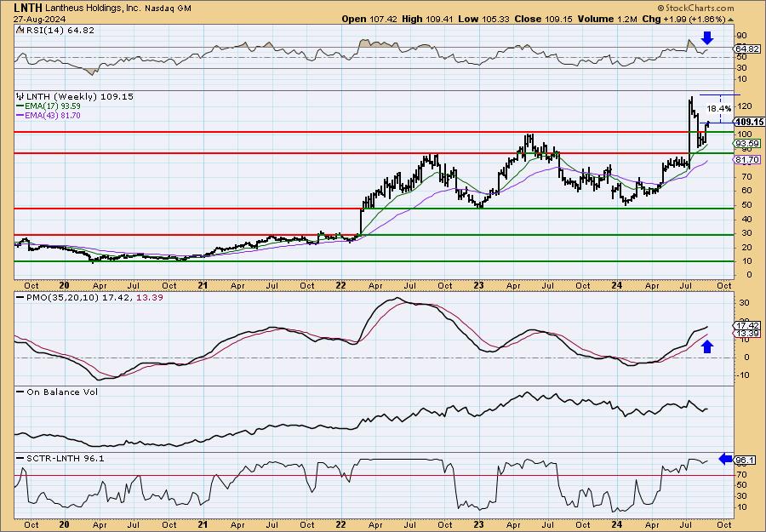Click the Open 107.42 value

tap(370, 19)
